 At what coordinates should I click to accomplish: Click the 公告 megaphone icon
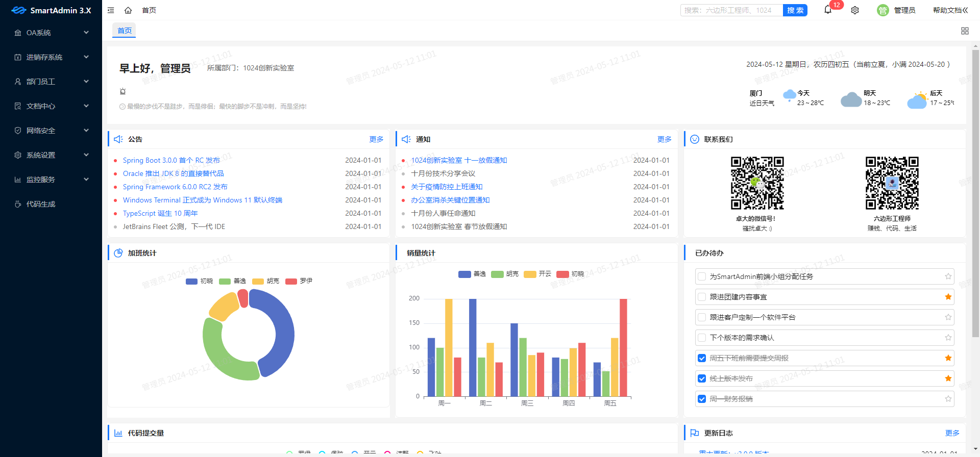tap(118, 139)
